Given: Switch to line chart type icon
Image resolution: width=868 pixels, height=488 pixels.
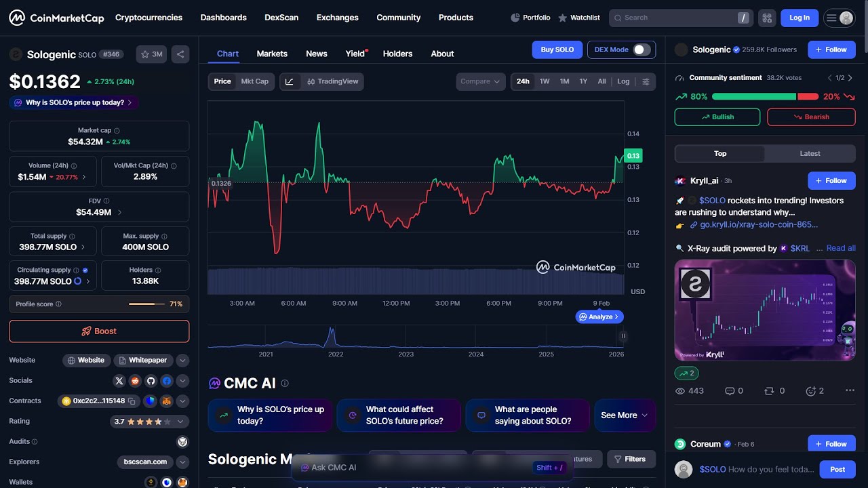Looking at the screenshot, I should [x=290, y=81].
